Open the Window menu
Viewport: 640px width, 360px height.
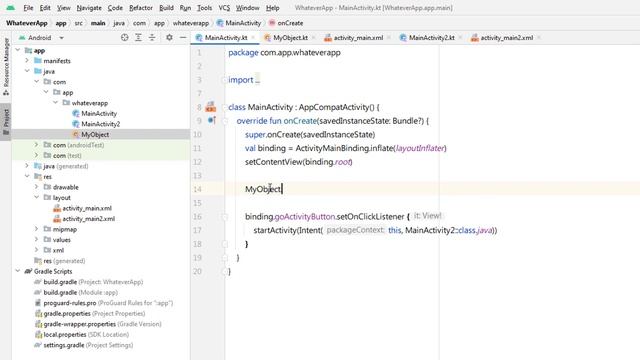point(247,8)
